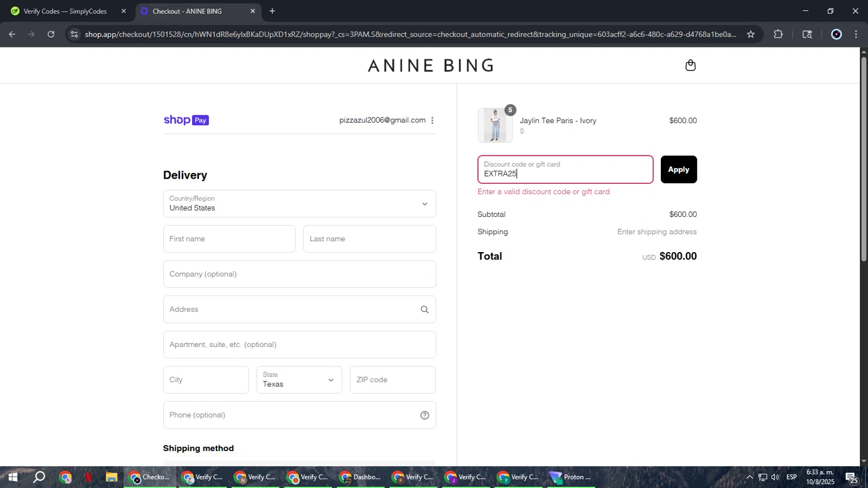Viewport: 868px width, 488px height.
Task: Open a new browser tab
Action: [x=272, y=11]
